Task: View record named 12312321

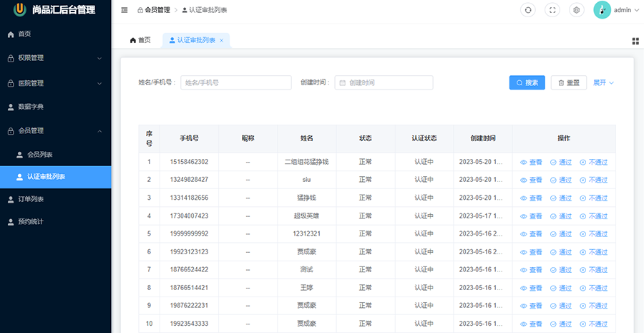Action: (x=531, y=234)
